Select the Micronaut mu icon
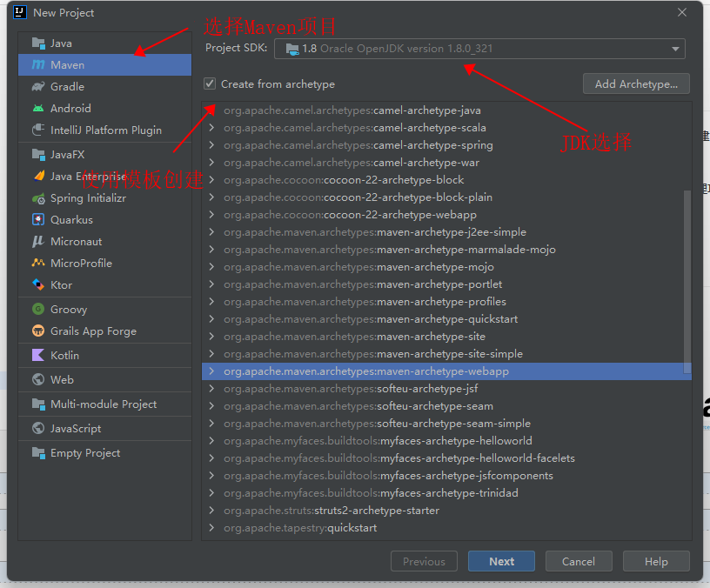The width and height of the screenshot is (710, 588). 38,242
